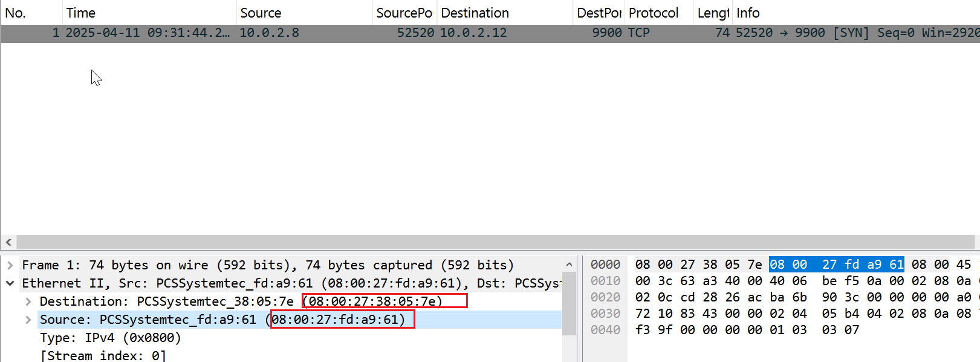Click the details pane scroll-up arrow
This screenshot has width=980, height=362.
pyautogui.click(x=569, y=265)
